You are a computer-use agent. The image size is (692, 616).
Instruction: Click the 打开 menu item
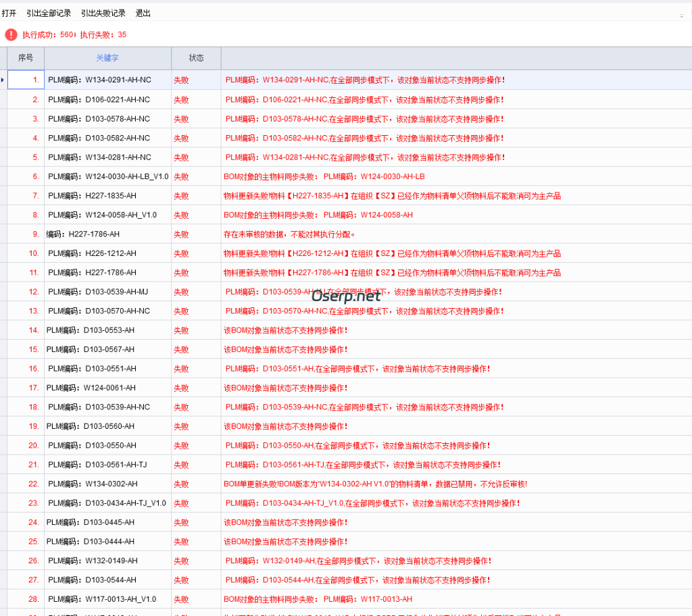(9, 13)
